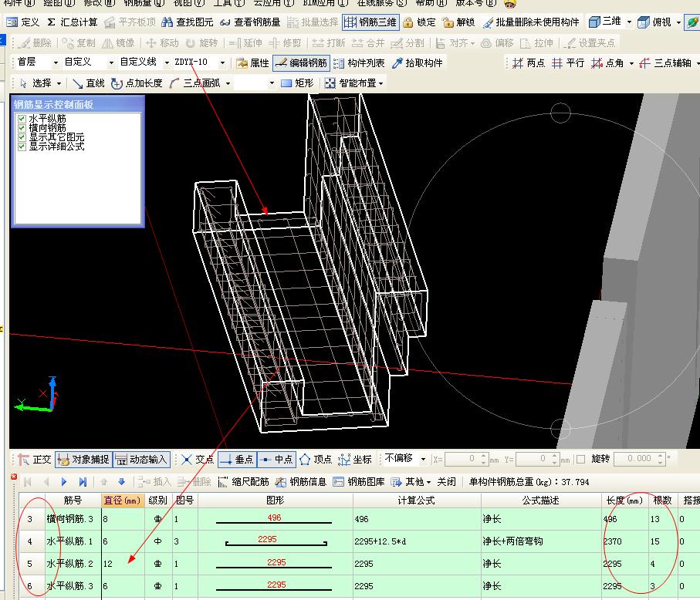Toggle 中点 midpoint snap

[x=276, y=460]
